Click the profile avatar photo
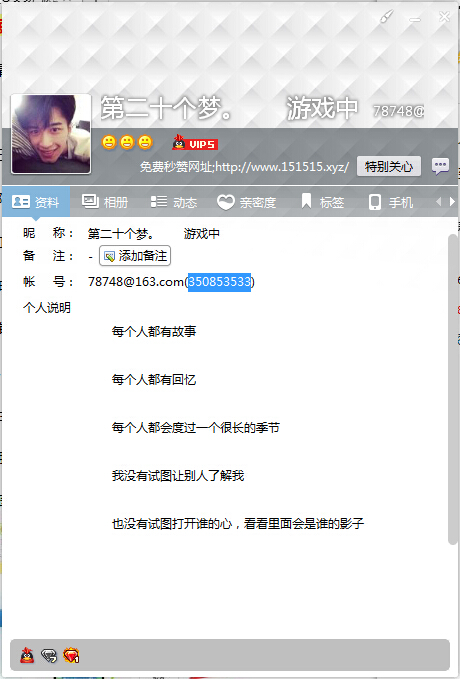460x679 pixels. pyautogui.click(x=51, y=134)
